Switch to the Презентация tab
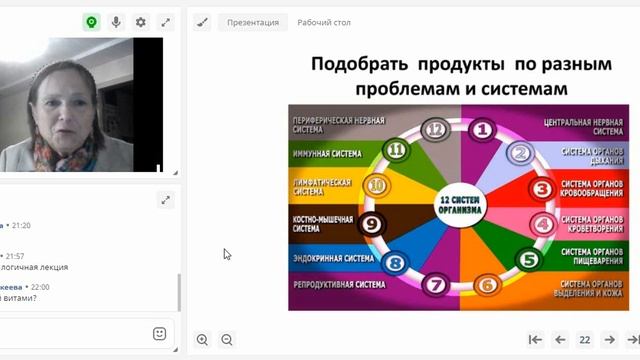This screenshot has height=360, width=640. coord(253,22)
